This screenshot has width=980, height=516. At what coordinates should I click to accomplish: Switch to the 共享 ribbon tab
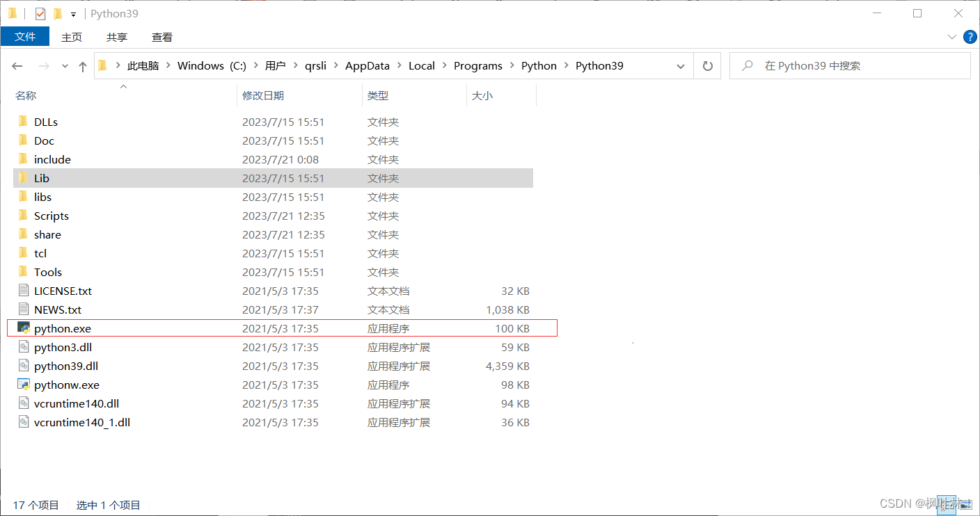point(117,37)
